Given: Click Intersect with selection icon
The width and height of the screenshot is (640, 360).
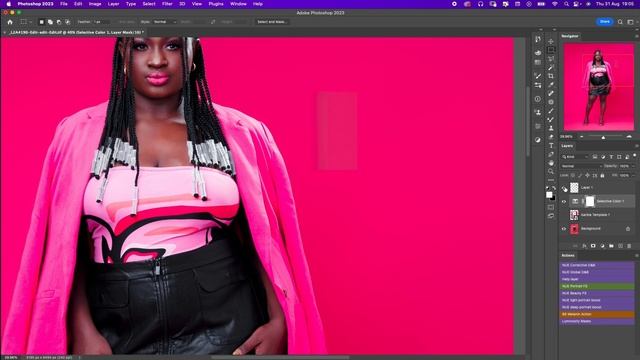Looking at the screenshot, I should tap(68, 22).
